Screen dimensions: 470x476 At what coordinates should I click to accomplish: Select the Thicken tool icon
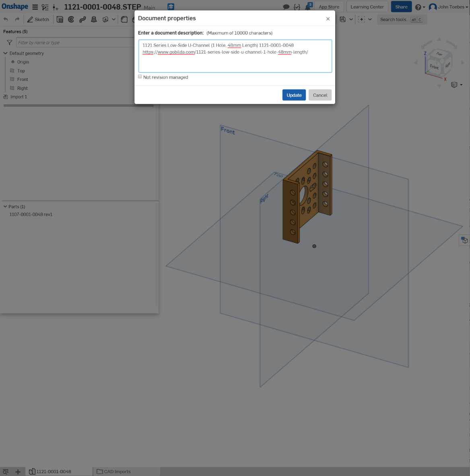(105, 19)
